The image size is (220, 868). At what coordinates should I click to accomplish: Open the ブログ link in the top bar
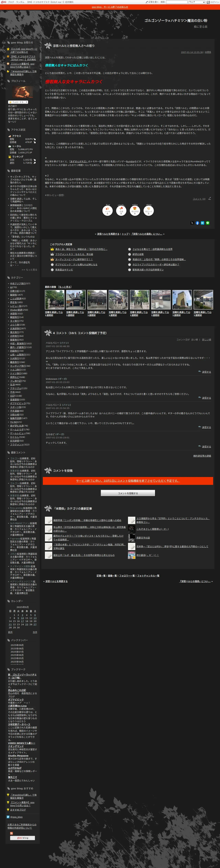pos(11,2)
